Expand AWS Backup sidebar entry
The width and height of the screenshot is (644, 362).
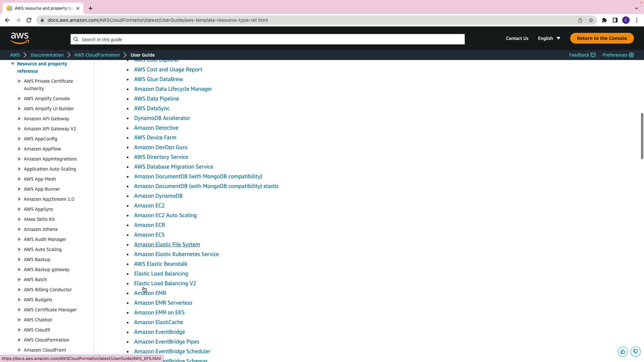point(19,259)
